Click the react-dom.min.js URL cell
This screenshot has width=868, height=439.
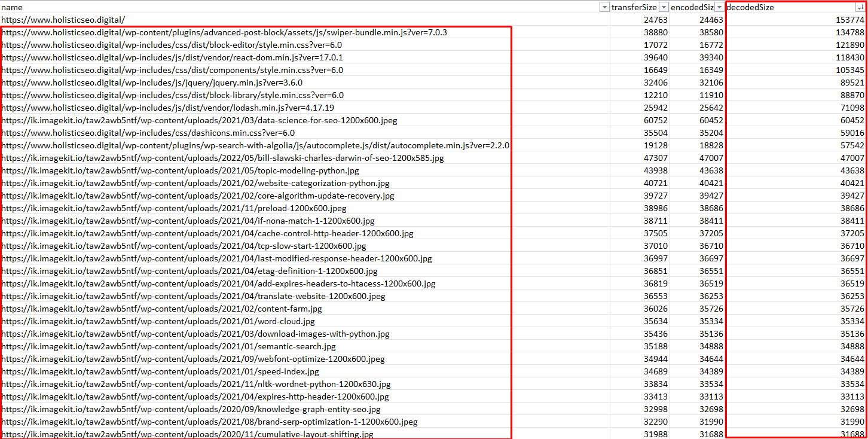tap(305, 57)
